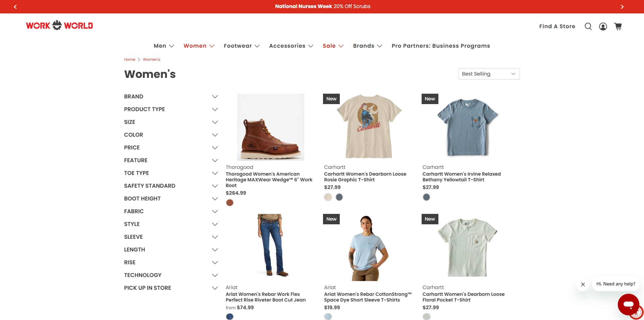Open the account profile icon
This screenshot has width=644, height=320.
(x=603, y=27)
